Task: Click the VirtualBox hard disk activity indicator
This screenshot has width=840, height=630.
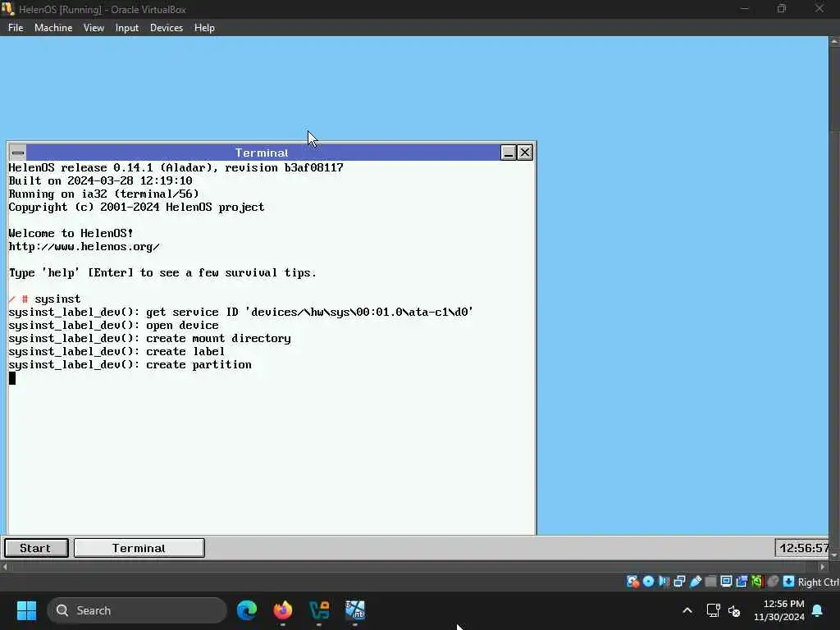Action: tap(632, 582)
